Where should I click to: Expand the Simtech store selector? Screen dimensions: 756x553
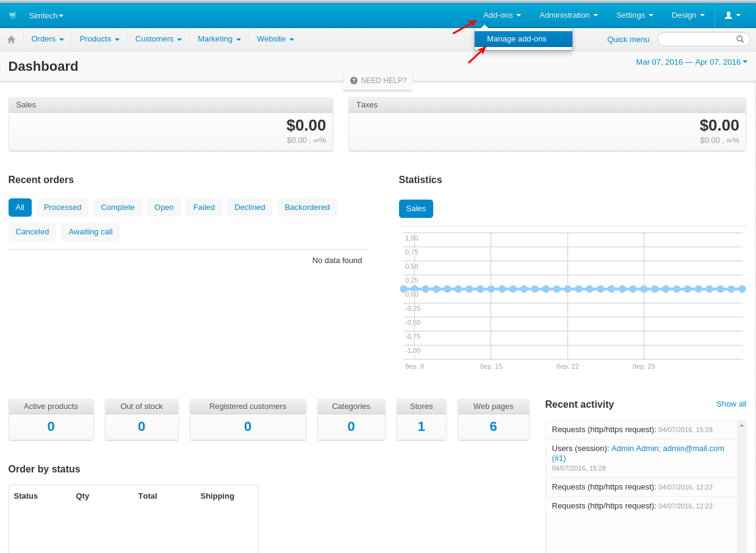46,15
